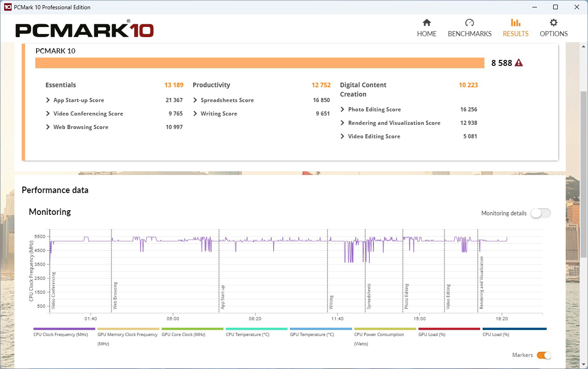The height and width of the screenshot is (369, 588).
Task: Open BENCHMARKS via the gauge icon
Action: tap(469, 23)
